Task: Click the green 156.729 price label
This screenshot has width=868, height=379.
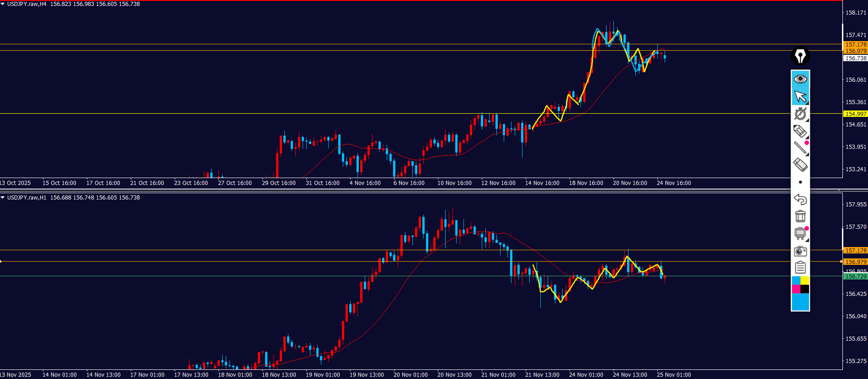Action: tap(855, 277)
